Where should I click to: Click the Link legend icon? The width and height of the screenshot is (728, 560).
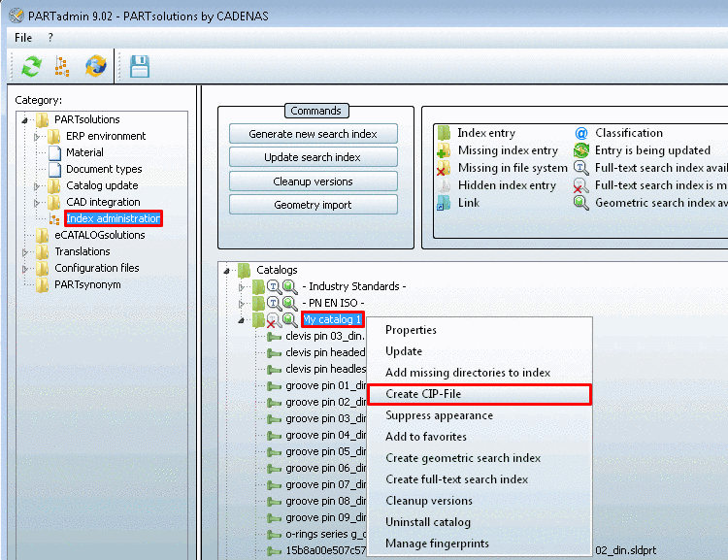point(444,203)
